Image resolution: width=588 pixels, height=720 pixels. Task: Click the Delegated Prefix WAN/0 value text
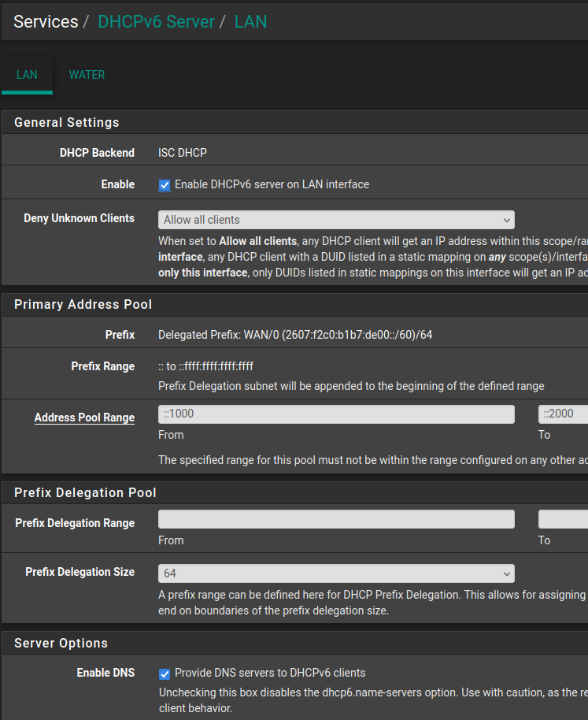coord(295,335)
